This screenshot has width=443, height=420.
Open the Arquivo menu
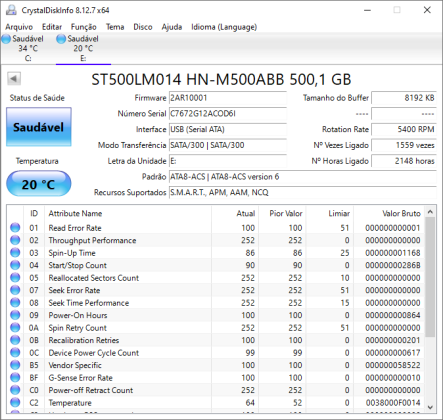tap(19, 27)
